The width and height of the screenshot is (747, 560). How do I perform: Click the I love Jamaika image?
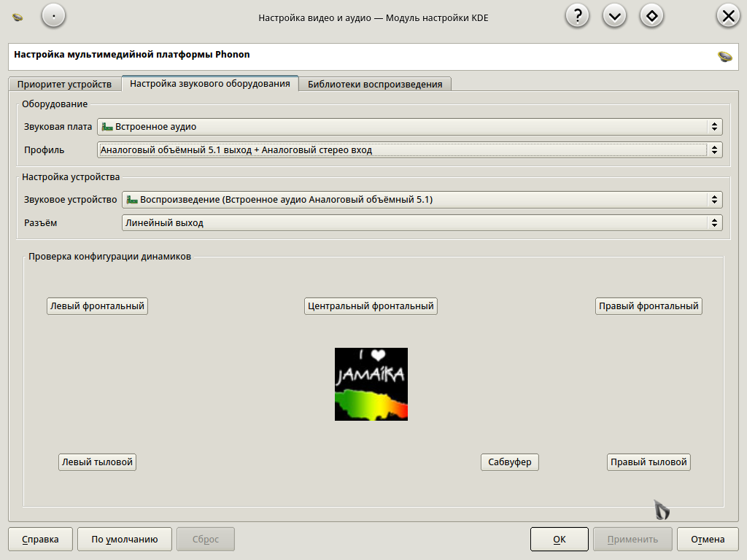[371, 384]
